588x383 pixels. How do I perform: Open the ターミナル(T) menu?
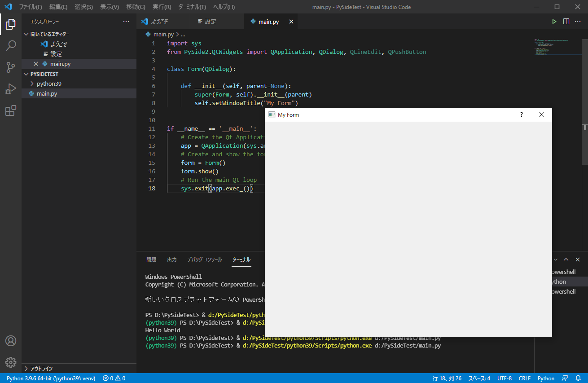click(x=192, y=7)
